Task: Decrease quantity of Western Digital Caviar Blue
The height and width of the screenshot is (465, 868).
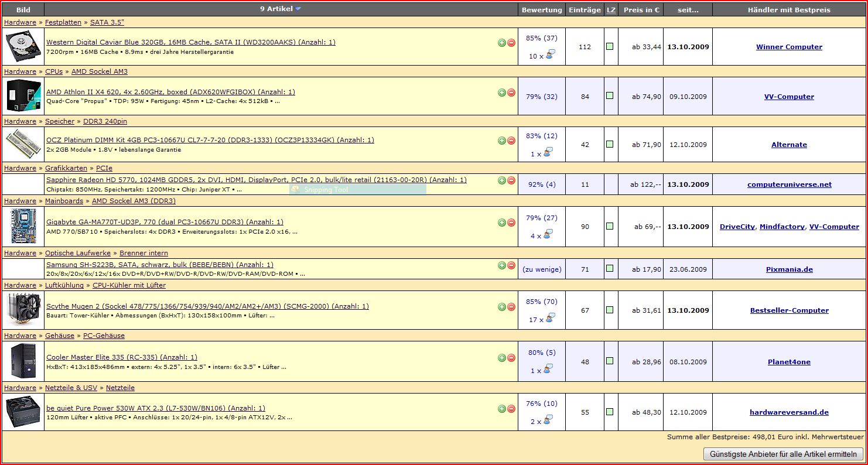Action: click(x=511, y=43)
